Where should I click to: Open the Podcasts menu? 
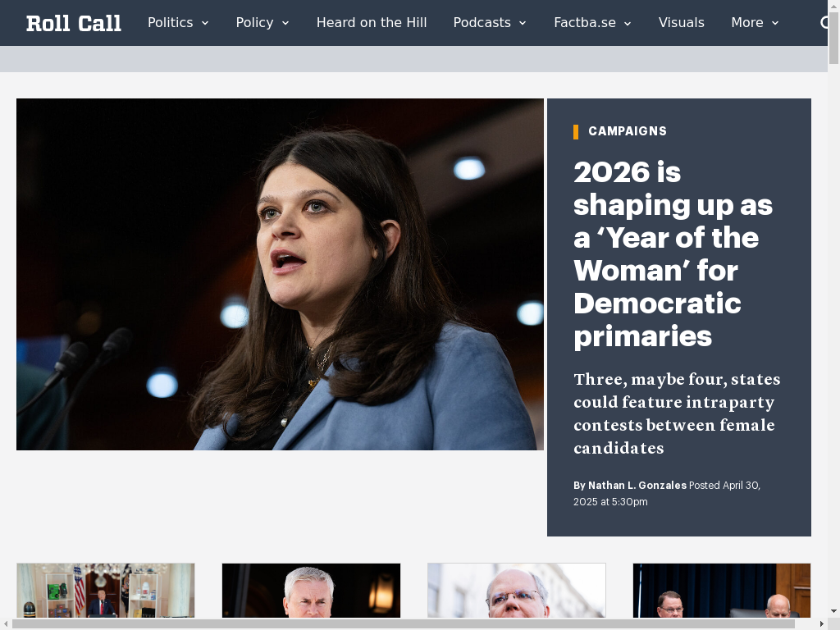coord(482,22)
